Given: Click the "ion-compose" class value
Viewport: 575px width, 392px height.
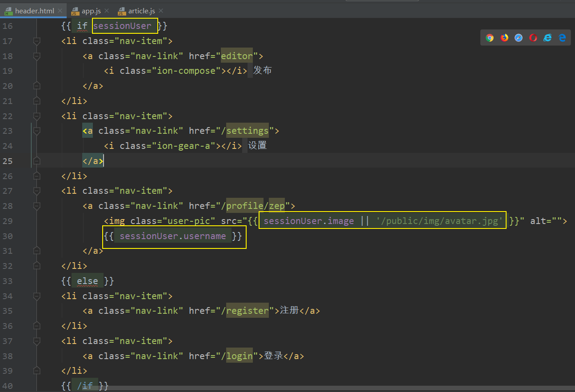Looking at the screenshot, I should 189,71.
